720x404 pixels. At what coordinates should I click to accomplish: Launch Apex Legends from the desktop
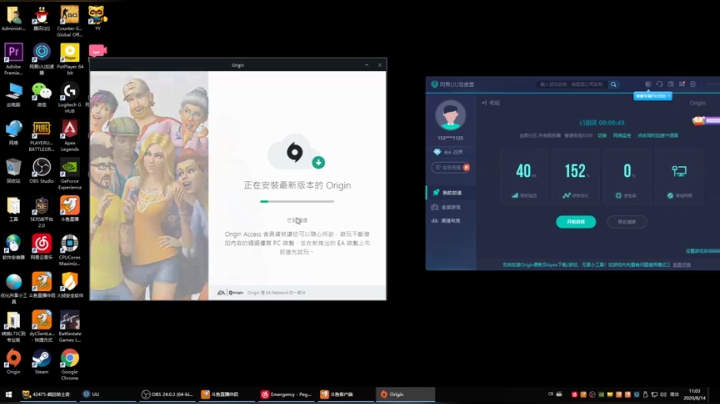point(70,135)
